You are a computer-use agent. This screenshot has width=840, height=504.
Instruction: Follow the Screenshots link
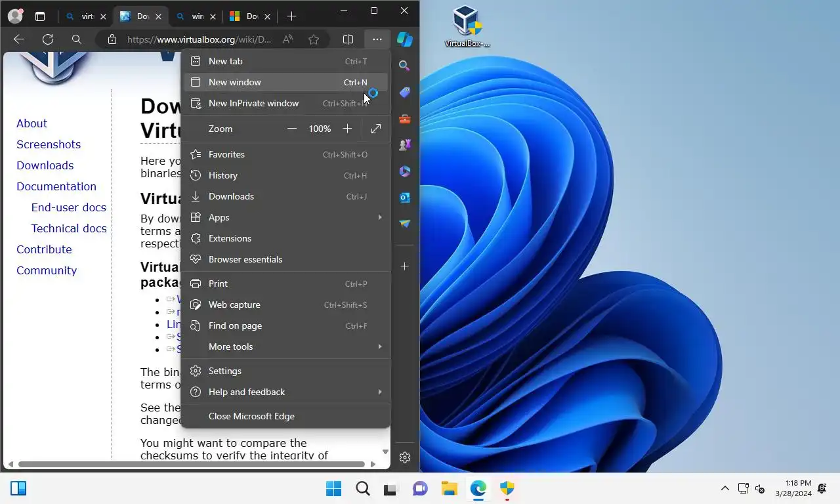click(49, 144)
